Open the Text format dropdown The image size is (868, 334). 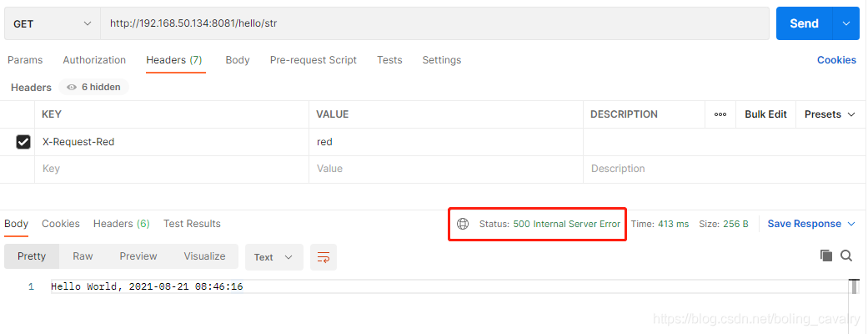[274, 257]
